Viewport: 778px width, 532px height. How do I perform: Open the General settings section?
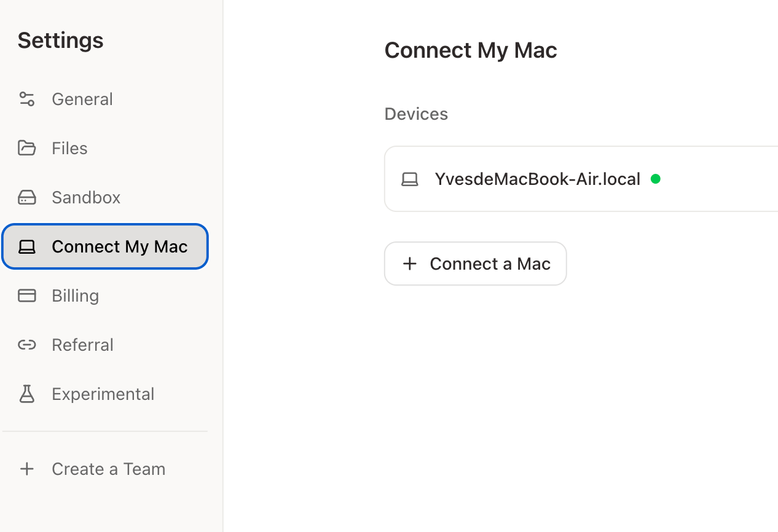(105, 99)
